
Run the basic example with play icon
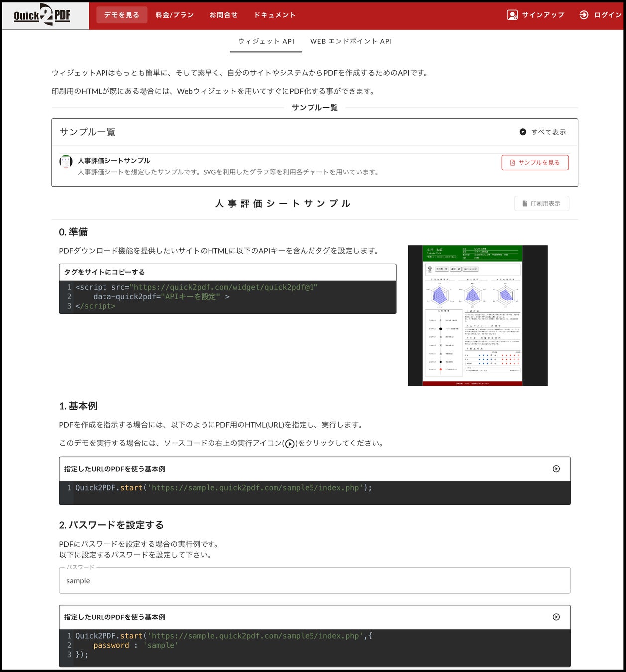pyautogui.click(x=556, y=469)
